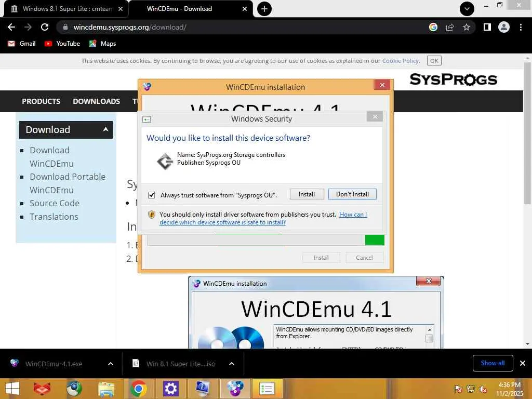Open the YouTube bookmark
Image resolution: width=532 pixels, height=399 pixels.
pyautogui.click(x=62, y=44)
